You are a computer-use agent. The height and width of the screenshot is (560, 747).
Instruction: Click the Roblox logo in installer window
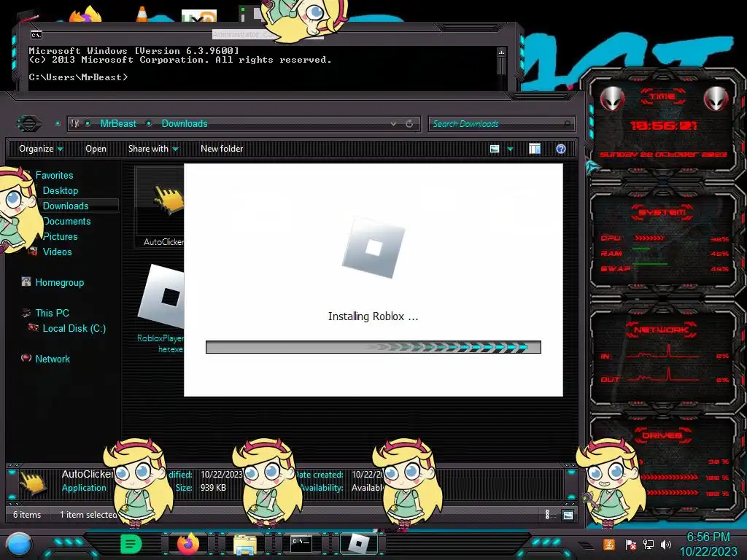point(373,248)
